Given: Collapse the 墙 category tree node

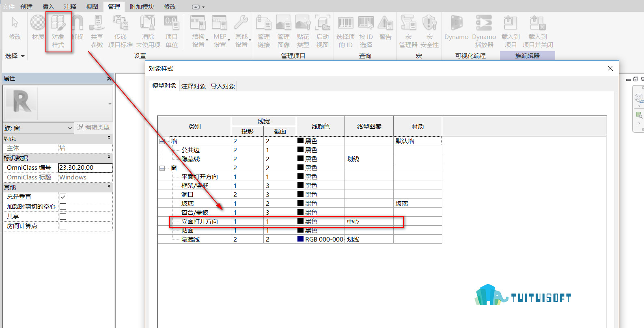Looking at the screenshot, I should (162, 141).
